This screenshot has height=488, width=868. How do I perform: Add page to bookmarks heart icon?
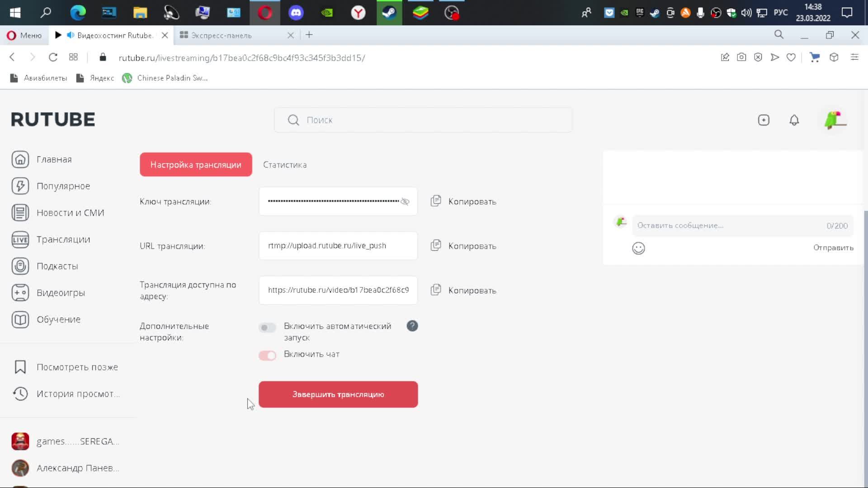[791, 57]
